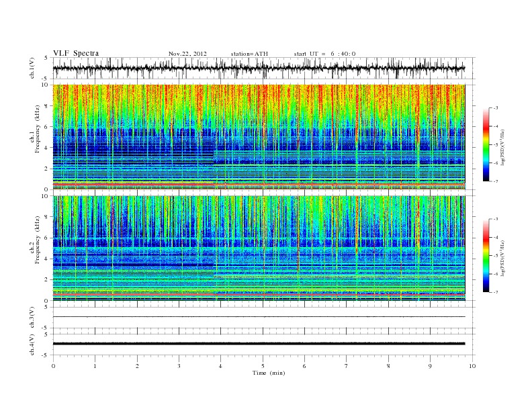Viewport: 532px width, 411px height.
Task: Click the flat ch.3 voltage trace
Action: (x=259, y=317)
